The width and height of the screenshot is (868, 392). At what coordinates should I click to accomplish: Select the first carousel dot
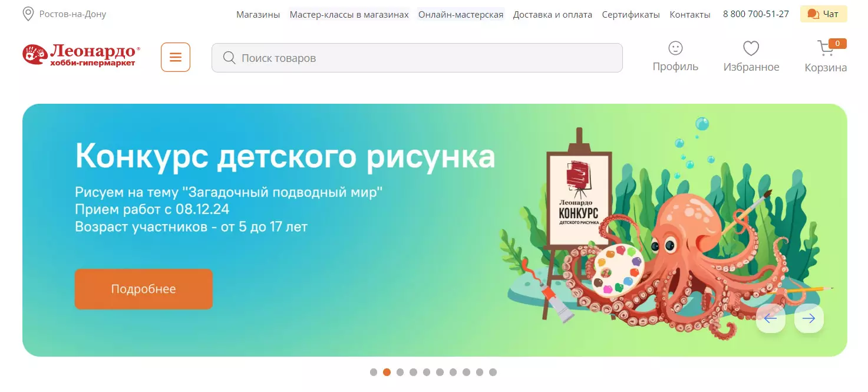pos(374,372)
